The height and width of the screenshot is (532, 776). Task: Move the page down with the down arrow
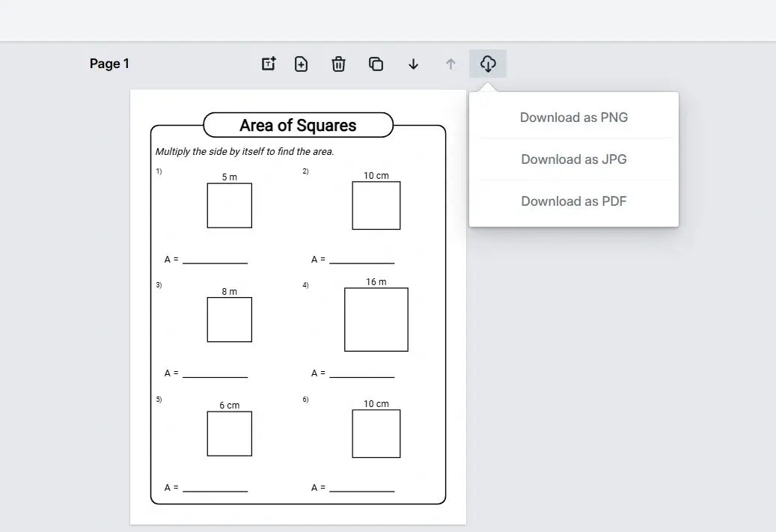click(x=413, y=64)
